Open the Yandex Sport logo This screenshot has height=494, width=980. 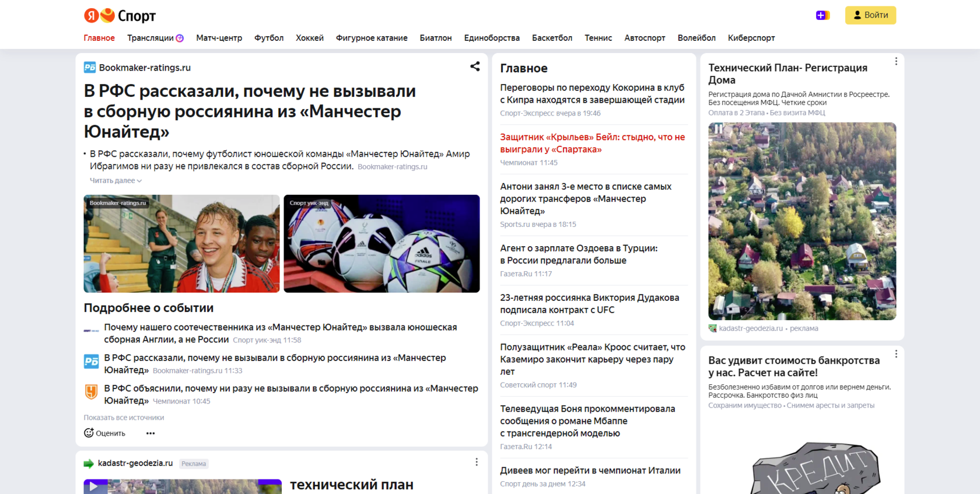[120, 16]
